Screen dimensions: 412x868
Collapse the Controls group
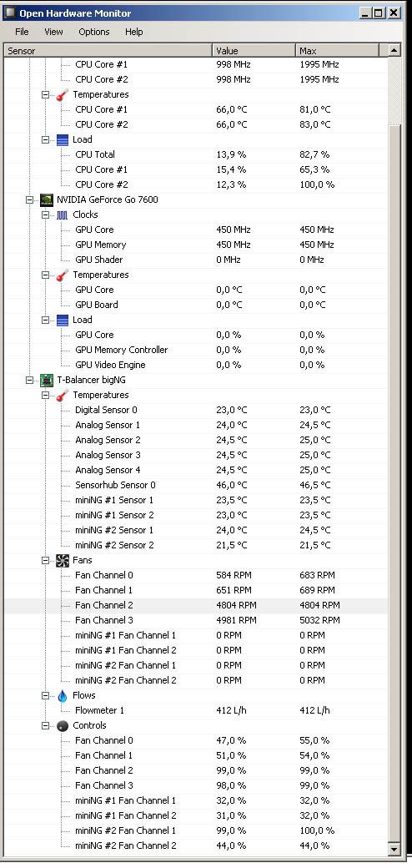46,725
